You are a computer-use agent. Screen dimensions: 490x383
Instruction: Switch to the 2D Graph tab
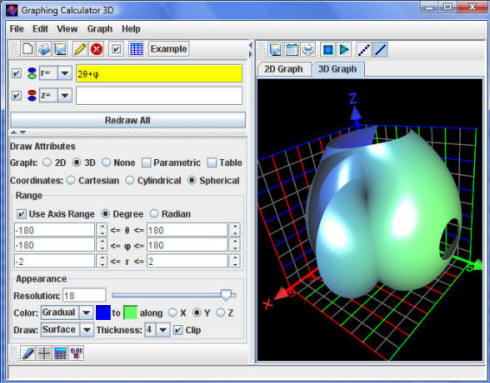tap(284, 69)
